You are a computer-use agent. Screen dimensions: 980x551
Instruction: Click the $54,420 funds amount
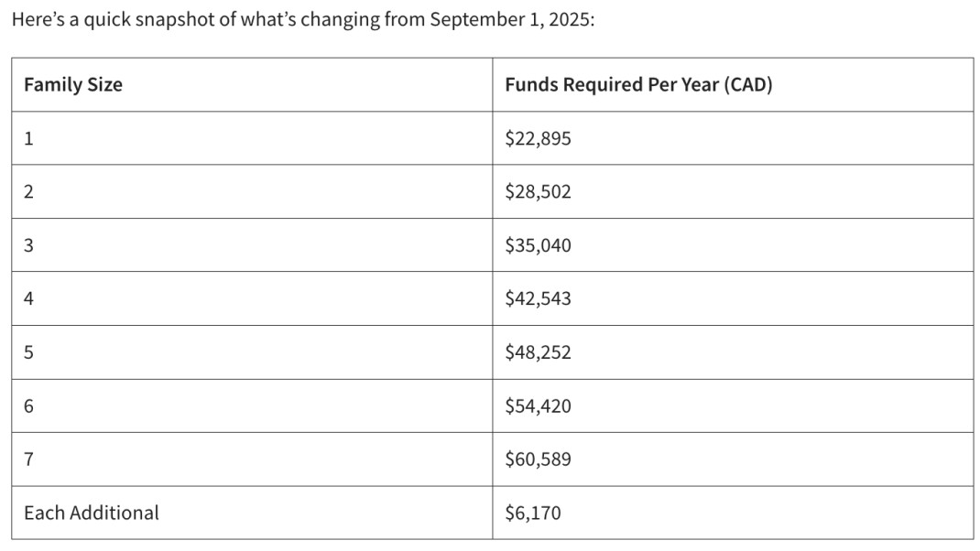[538, 405]
